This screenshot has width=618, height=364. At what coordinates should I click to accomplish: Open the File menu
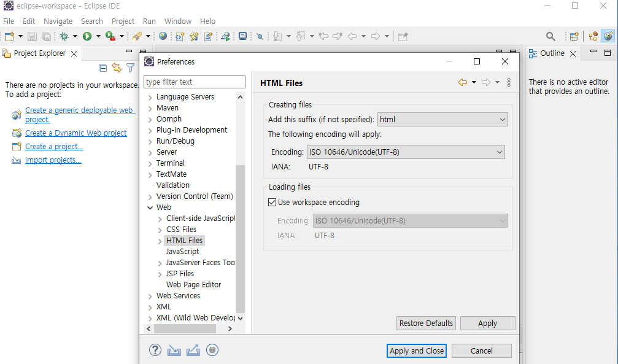(9, 21)
